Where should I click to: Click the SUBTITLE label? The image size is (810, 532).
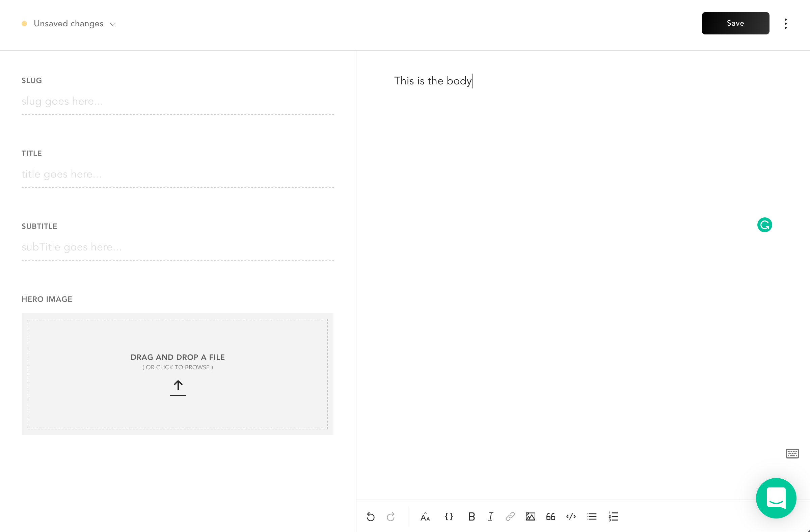(x=39, y=227)
